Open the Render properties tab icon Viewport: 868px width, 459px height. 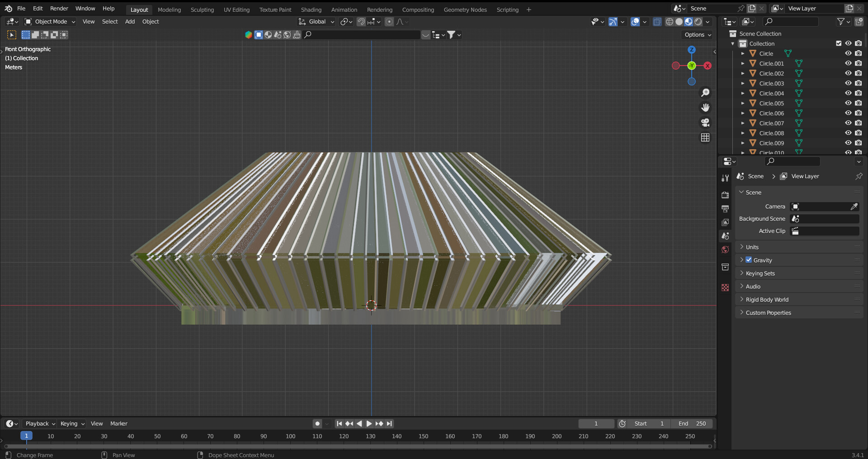tap(725, 195)
